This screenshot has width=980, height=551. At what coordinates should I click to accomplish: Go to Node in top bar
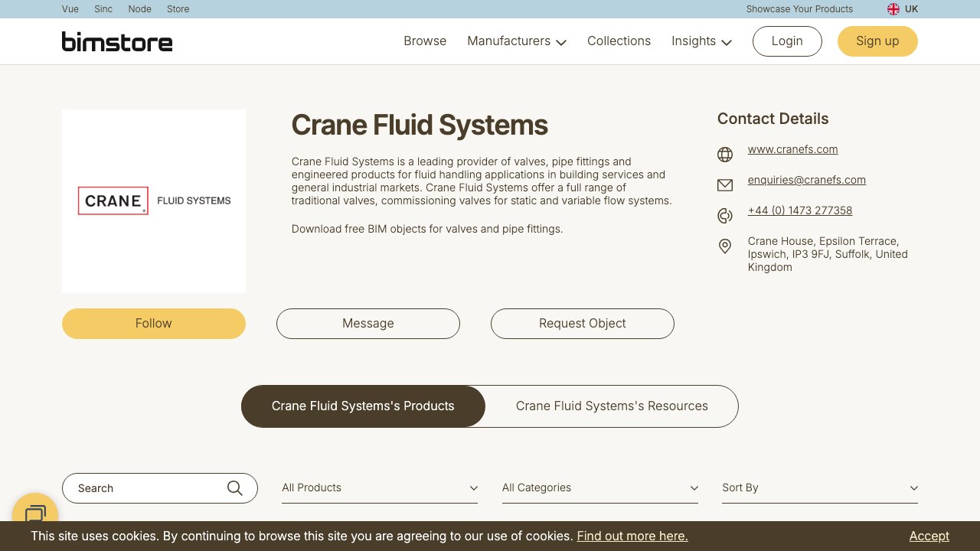point(140,9)
